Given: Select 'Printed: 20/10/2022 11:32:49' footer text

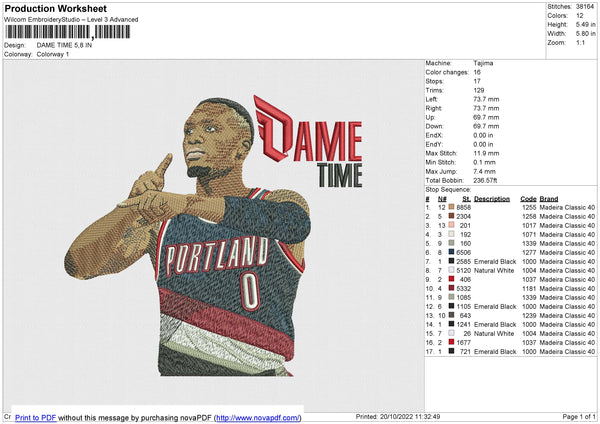Looking at the screenshot, I should pyautogui.click(x=398, y=416).
